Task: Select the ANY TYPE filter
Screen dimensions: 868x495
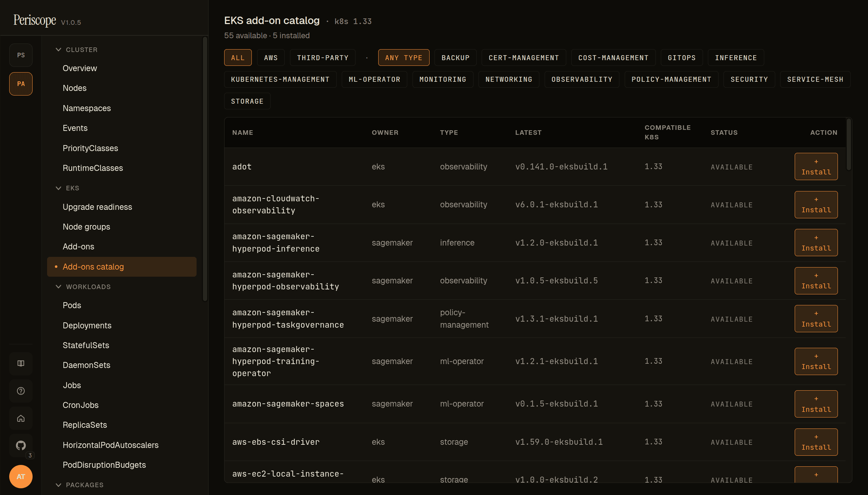Action: tap(404, 58)
